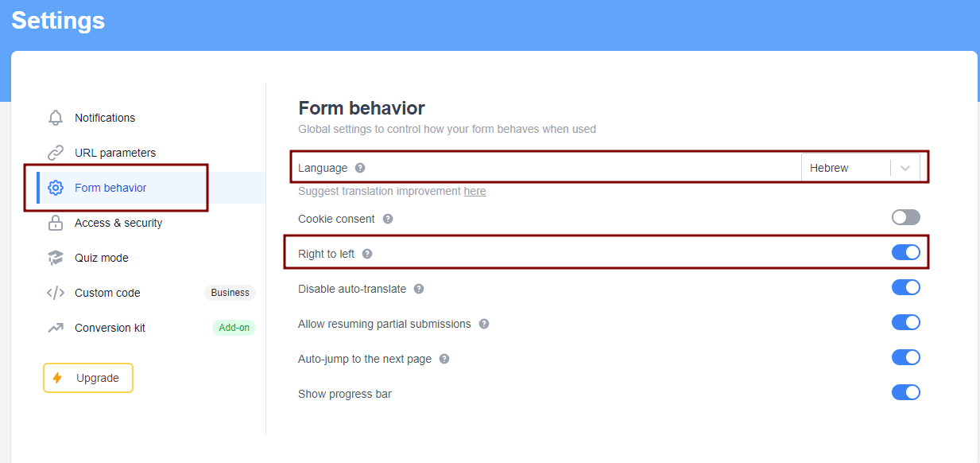Screen dimensions: 980x463
Task: Click the Quiz mode graduation cap icon
Action: (x=56, y=258)
